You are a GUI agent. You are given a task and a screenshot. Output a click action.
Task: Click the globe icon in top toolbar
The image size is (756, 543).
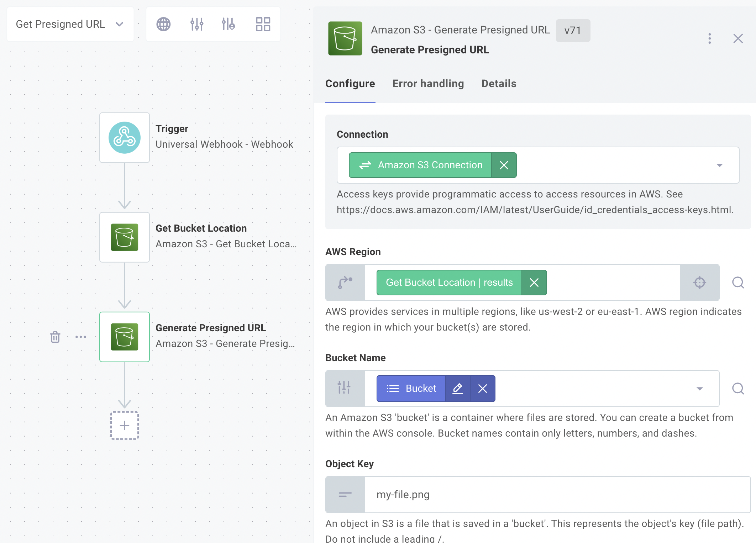(163, 24)
